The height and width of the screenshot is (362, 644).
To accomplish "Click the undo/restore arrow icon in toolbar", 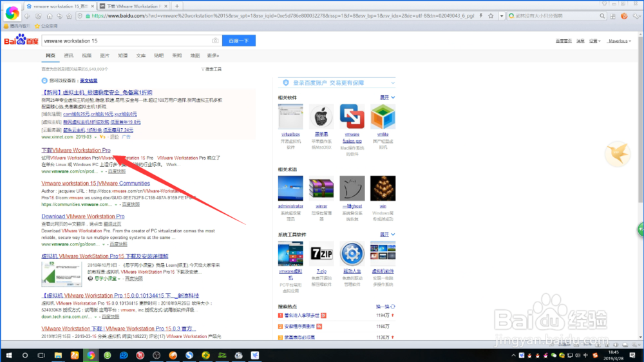I will coord(59,16).
